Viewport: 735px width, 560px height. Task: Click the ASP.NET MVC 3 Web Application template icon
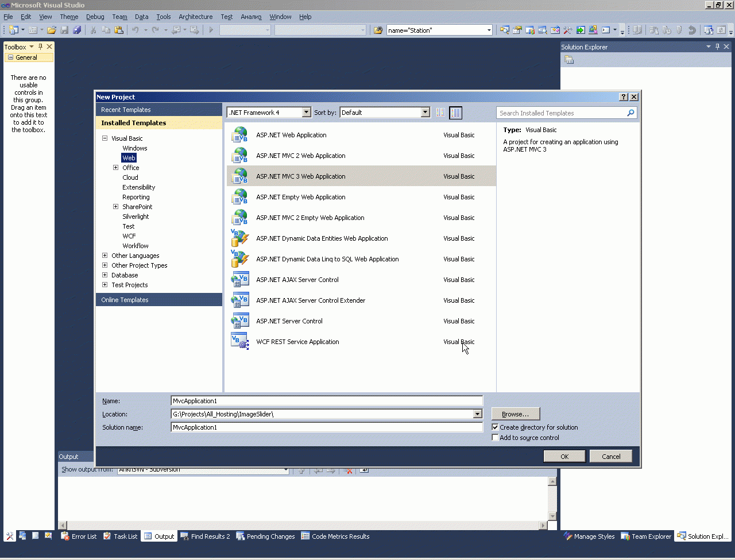coord(239,176)
